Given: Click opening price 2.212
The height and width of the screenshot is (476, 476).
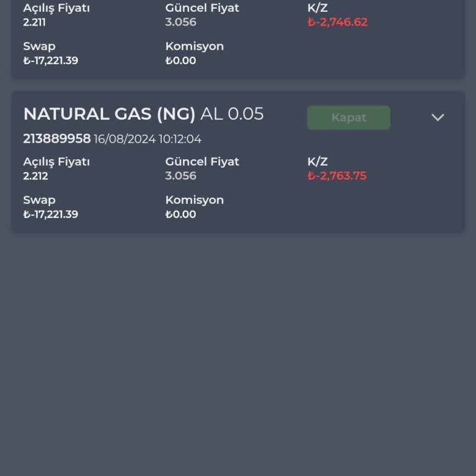Looking at the screenshot, I should (x=35, y=176).
